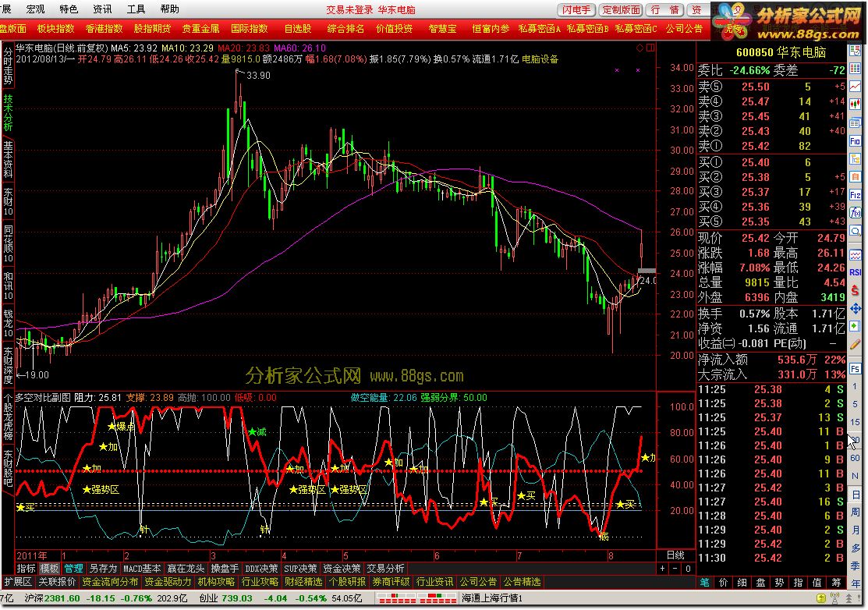Switch to 月 monthly period

tap(856, 530)
